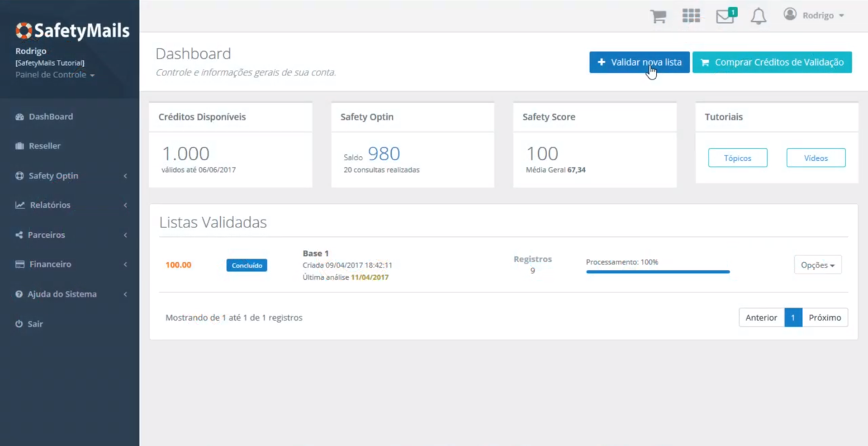The height and width of the screenshot is (446, 868).
Task: Click the Ajuda do Sistema label
Action: click(62, 294)
